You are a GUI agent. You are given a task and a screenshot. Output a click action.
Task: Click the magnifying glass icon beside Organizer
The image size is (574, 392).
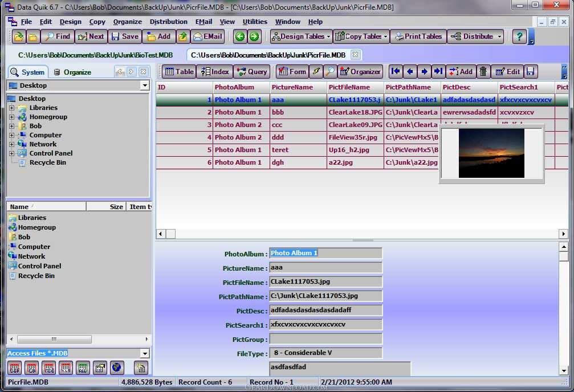click(x=330, y=72)
